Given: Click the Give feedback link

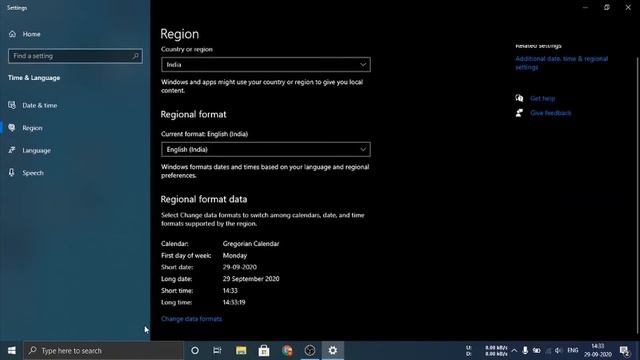Looking at the screenshot, I should point(551,113).
